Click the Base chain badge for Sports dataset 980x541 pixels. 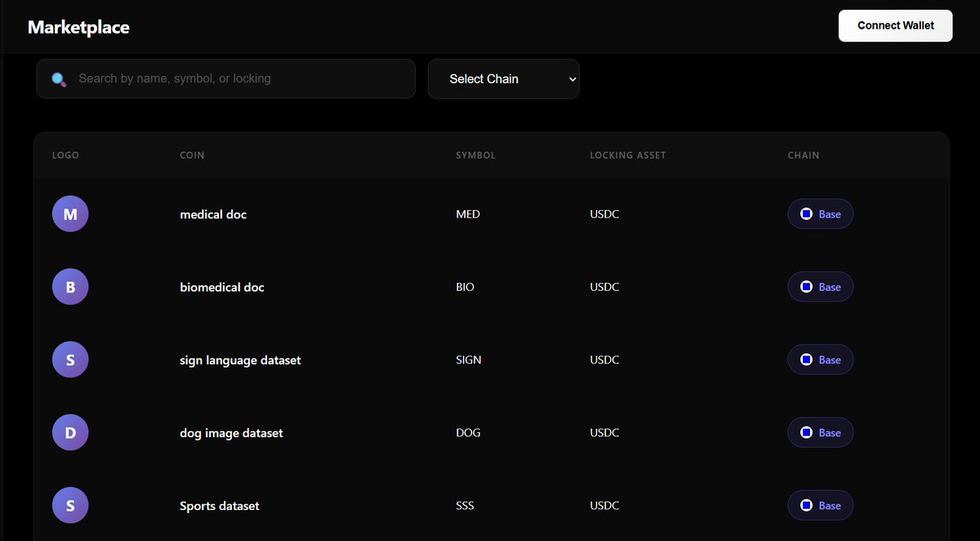pos(820,505)
